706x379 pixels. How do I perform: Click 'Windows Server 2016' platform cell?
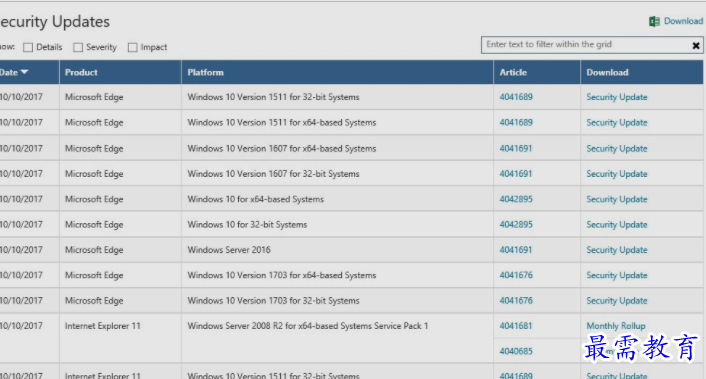point(229,250)
